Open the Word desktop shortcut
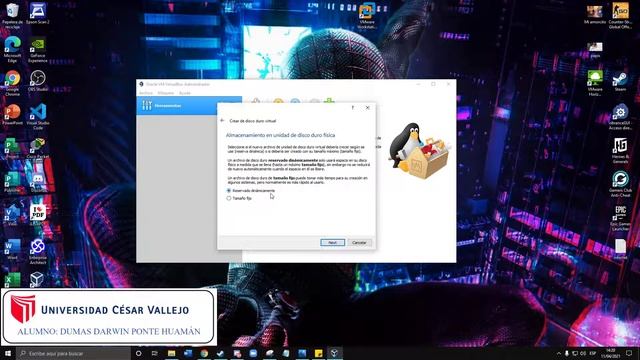Image resolution: width=640 pixels, height=360 pixels. (x=12, y=249)
